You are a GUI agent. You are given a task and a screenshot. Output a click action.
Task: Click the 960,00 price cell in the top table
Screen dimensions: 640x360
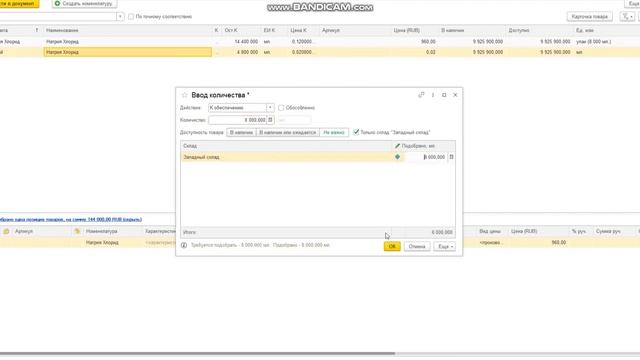coord(415,42)
